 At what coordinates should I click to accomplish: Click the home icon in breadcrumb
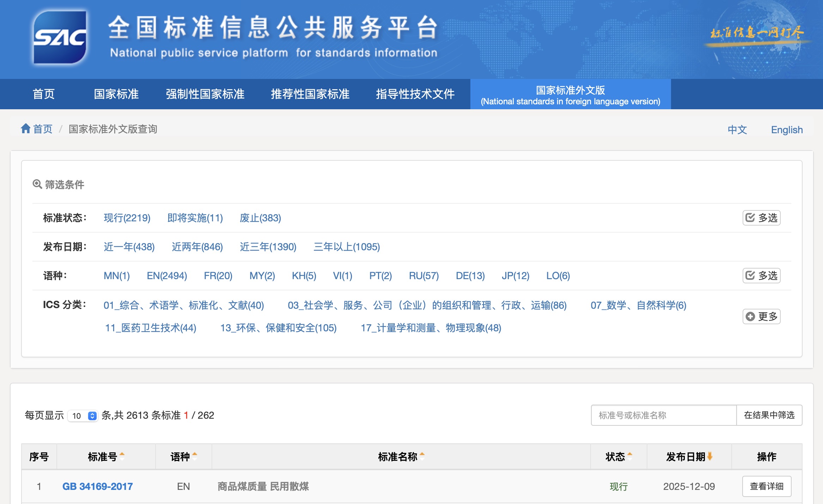tap(25, 129)
